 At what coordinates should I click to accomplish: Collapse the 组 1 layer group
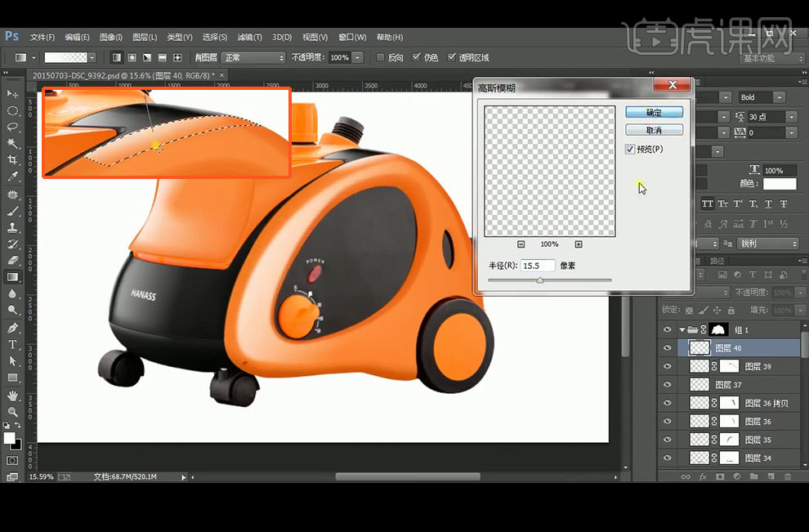pyautogui.click(x=682, y=330)
